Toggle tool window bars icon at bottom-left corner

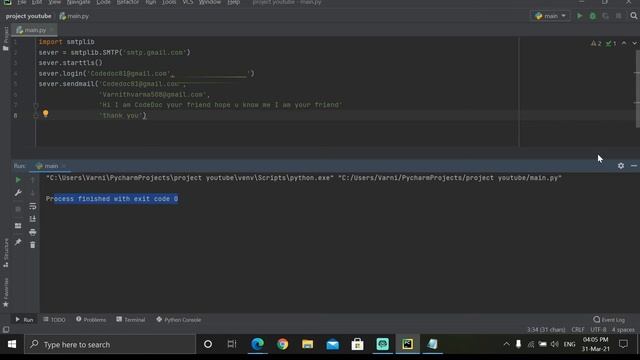click(6, 329)
